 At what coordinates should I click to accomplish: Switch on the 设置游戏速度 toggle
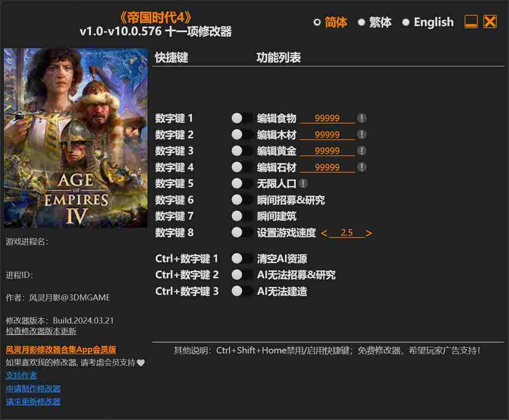[242, 233]
